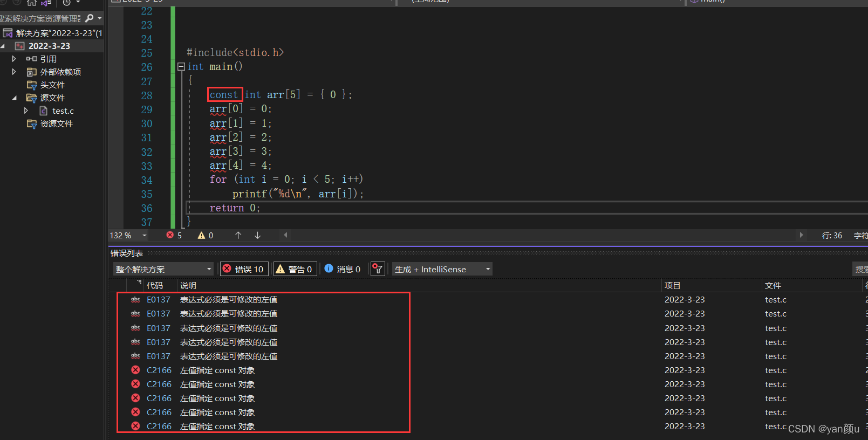Screen dimensions: 868x440
Task: Click line number 28 in the editor margin
Action: pyautogui.click(x=147, y=95)
